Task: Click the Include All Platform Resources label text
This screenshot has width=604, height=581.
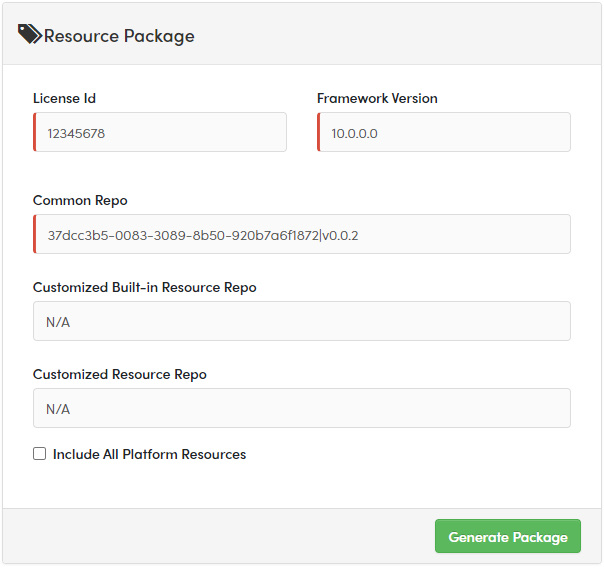Action: [149, 454]
